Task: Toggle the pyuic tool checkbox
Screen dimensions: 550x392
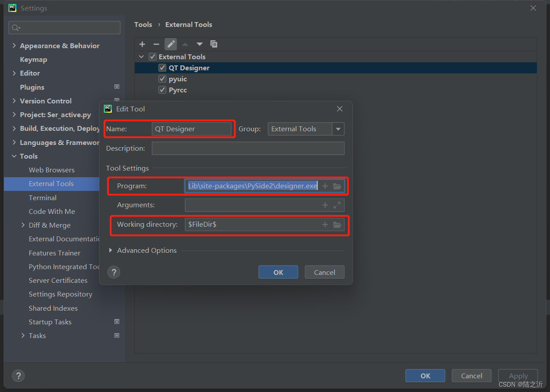Action: click(162, 79)
